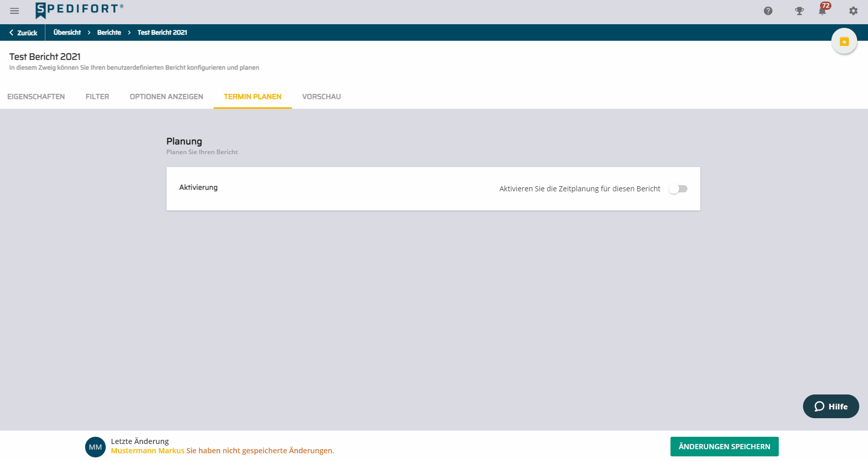Image resolution: width=868 pixels, height=461 pixels.
Task: Switch to Optionen Anzeigen tab
Action: [x=167, y=96]
